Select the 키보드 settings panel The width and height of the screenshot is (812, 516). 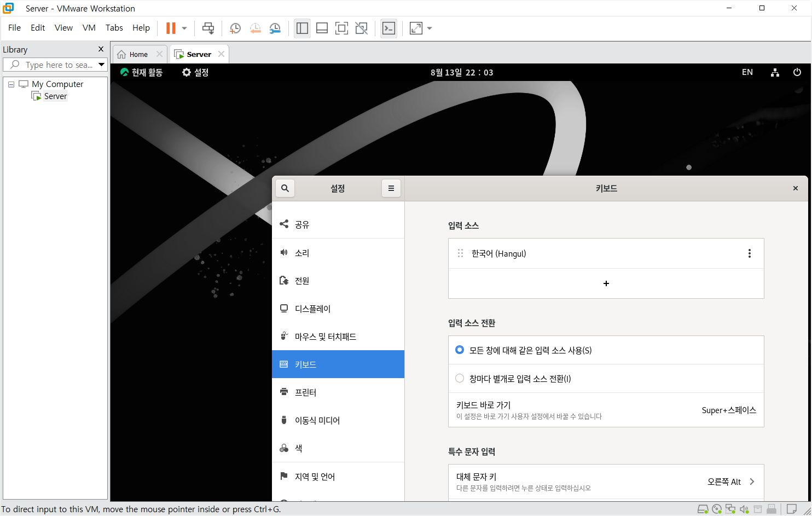(338, 364)
